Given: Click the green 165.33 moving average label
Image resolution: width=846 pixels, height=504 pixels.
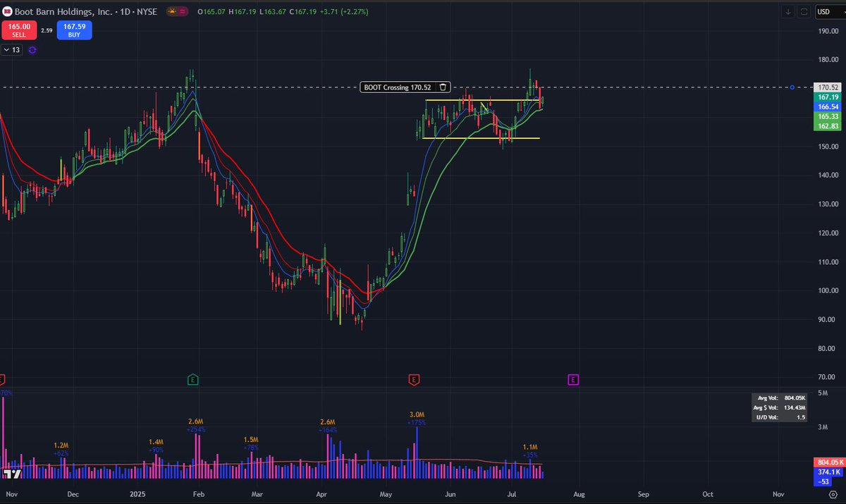Looking at the screenshot, I should 826,116.
